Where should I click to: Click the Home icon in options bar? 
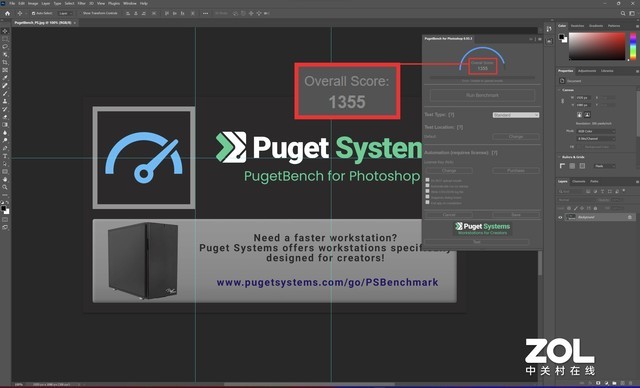(x=7, y=13)
